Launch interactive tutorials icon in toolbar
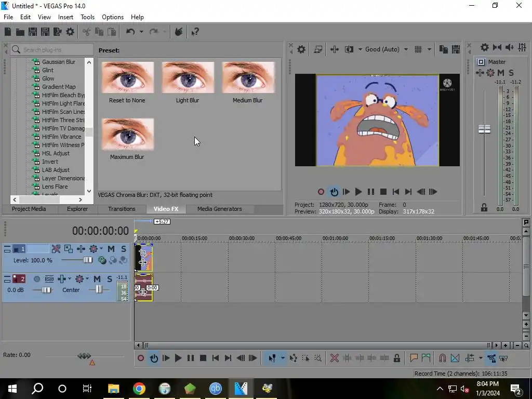The width and height of the screenshot is (532, 399). coord(179,32)
